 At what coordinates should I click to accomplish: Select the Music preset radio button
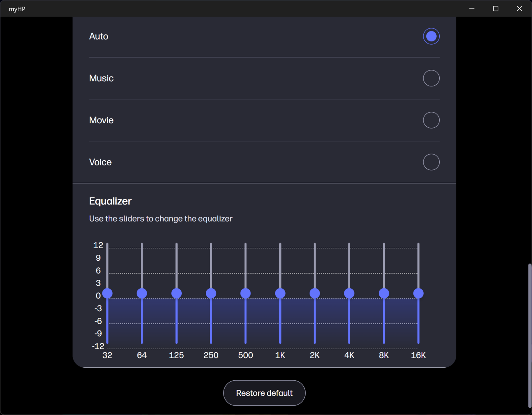tap(431, 78)
